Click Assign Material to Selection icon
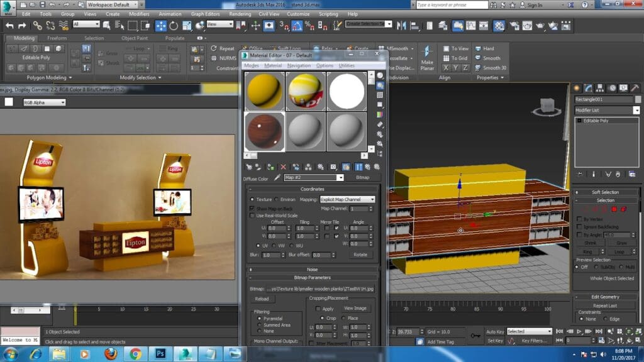This screenshot has height=362, width=644. (270, 167)
